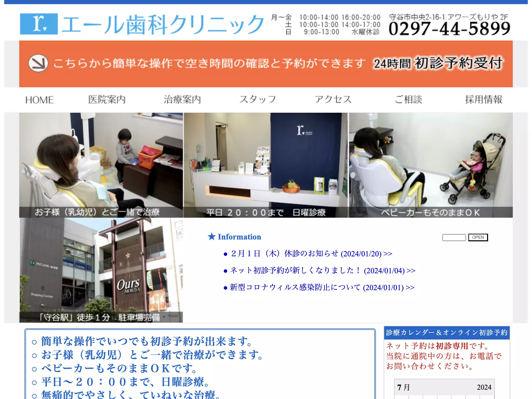
Task: Click the ベビーカーもそのままOK photo
Action: coord(431,165)
